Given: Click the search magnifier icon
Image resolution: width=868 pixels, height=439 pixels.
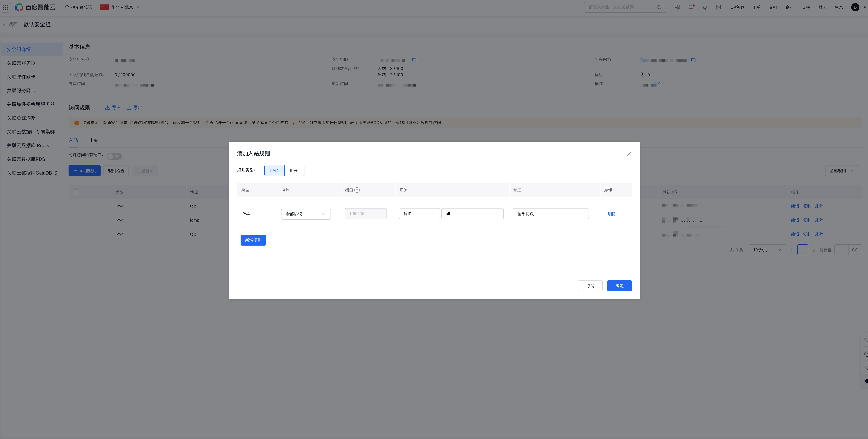Looking at the screenshot, I should click(x=659, y=7).
